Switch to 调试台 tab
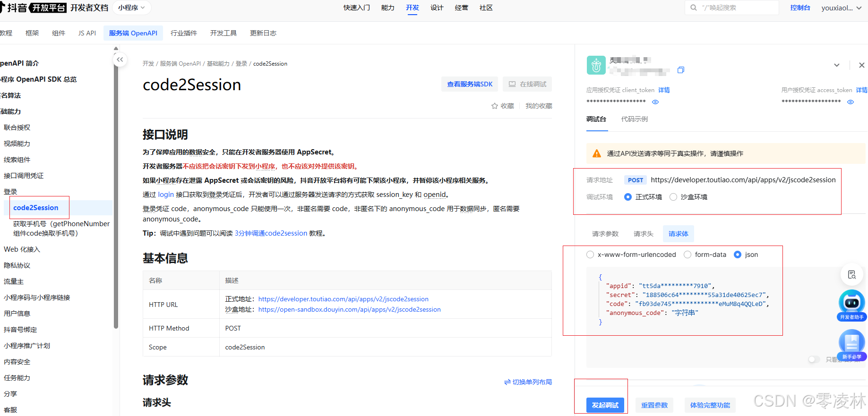 coord(596,119)
